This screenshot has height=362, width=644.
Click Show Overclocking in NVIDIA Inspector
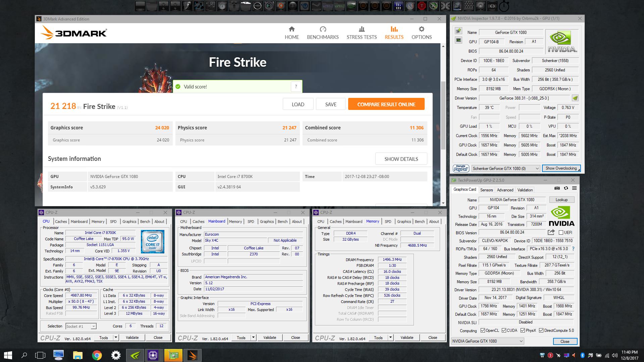tap(561, 168)
